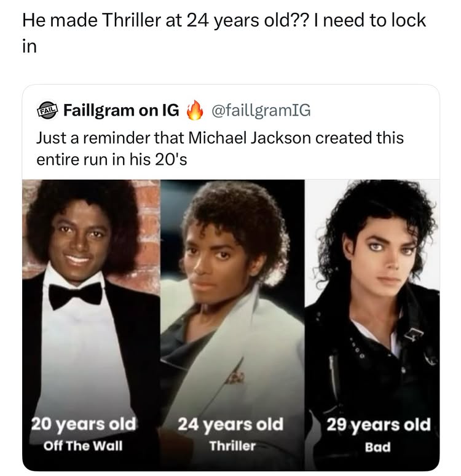The height and width of the screenshot is (476, 461).
Task: Click the "20 years old" label
Action: click(84, 424)
